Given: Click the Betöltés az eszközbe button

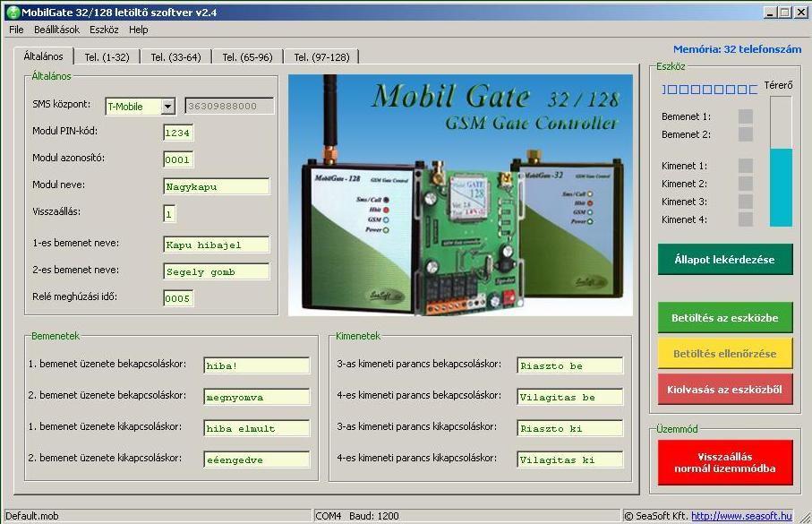Looking at the screenshot, I should click(725, 318).
